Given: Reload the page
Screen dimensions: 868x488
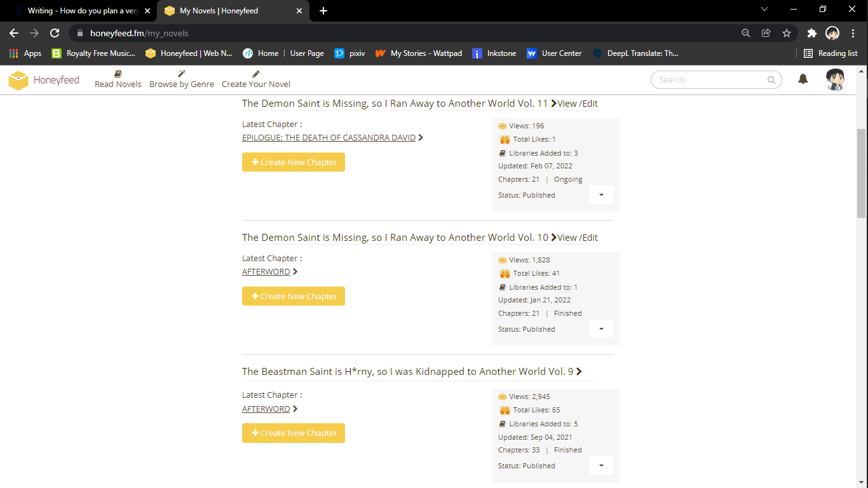Looking at the screenshot, I should click(x=55, y=33).
